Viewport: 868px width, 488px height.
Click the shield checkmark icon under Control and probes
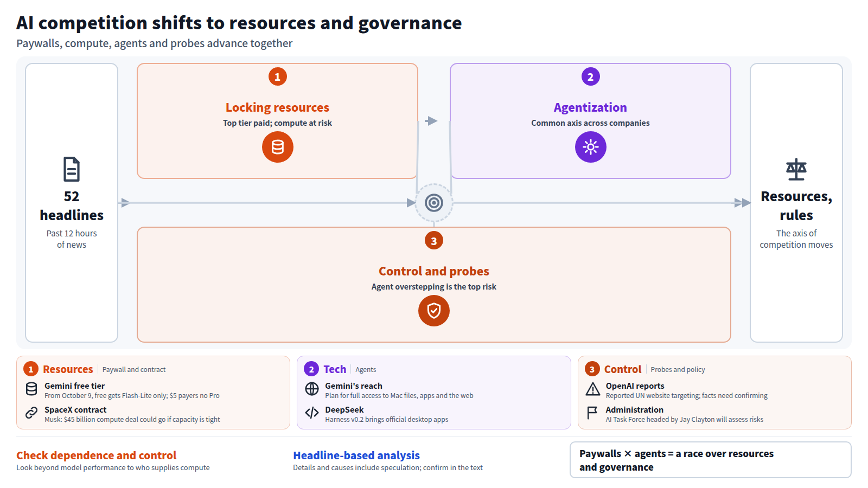point(434,311)
